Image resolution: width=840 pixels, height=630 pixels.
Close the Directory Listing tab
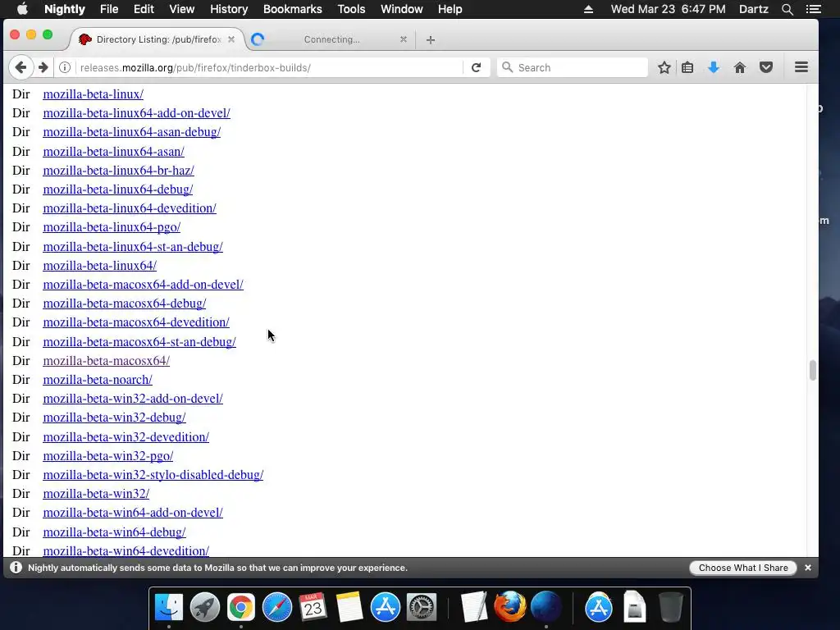point(231,39)
